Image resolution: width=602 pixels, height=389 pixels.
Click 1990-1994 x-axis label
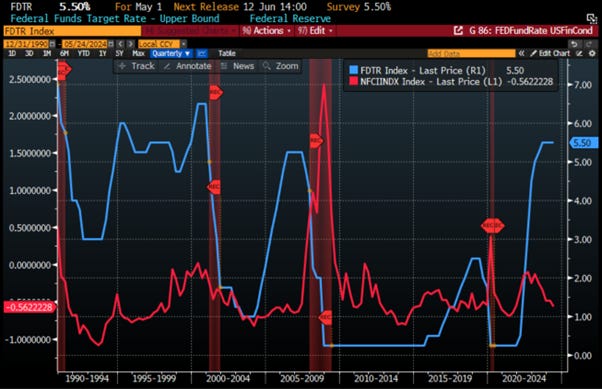[87, 379]
